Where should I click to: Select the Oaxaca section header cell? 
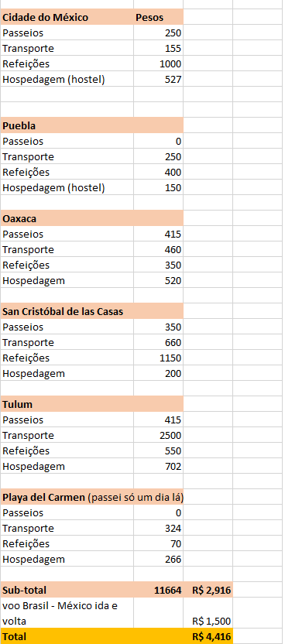[x=67, y=219]
